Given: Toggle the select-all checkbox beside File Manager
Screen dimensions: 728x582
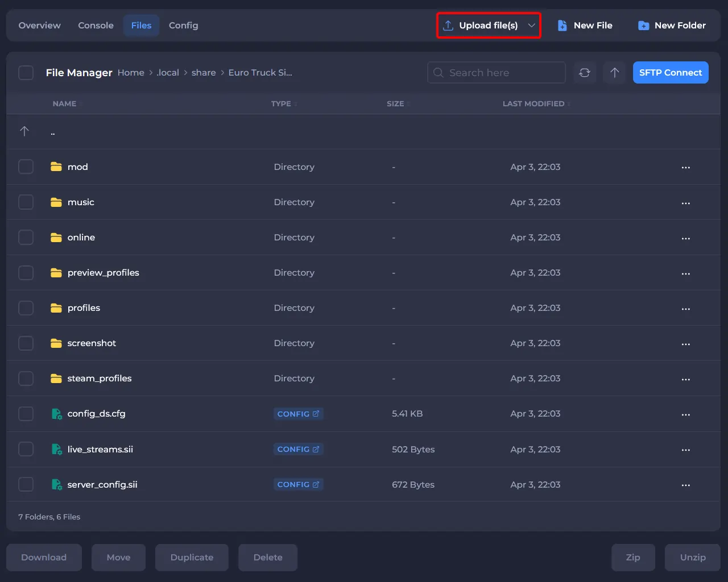Looking at the screenshot, I should 26,73.
